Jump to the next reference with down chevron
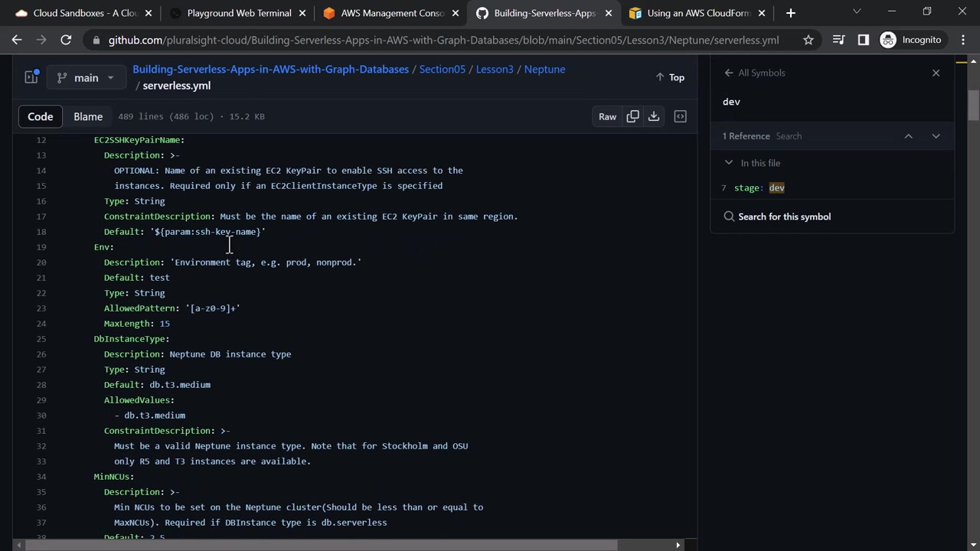The width and height of the screenshot is (980, 551). pos(936,136)
